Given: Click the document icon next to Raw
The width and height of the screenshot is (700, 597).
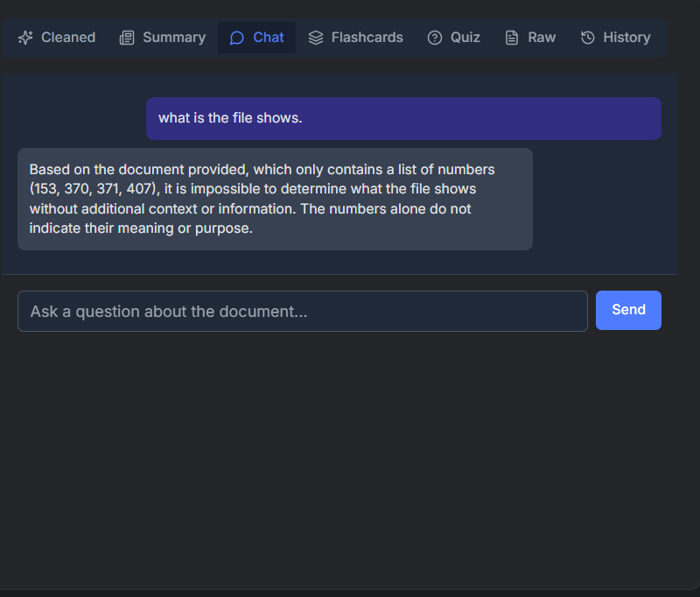Looking at the screenshot, I should point(510,38).
